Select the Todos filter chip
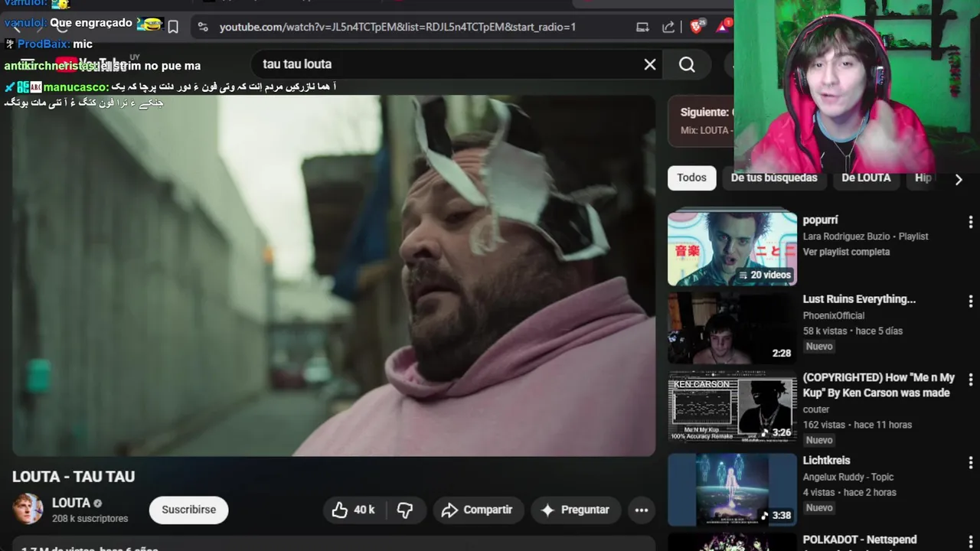 (x=691, y=178)
